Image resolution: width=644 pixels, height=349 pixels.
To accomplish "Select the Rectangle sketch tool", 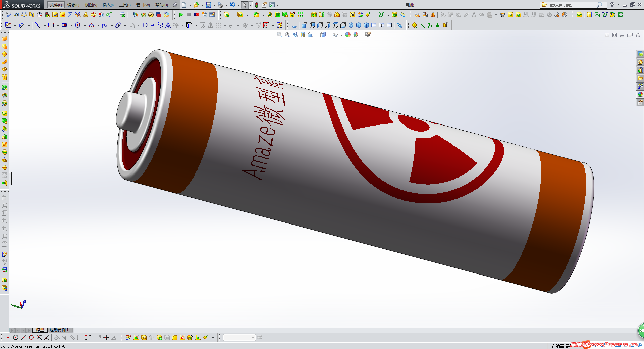I will click(x=51, y=25).
